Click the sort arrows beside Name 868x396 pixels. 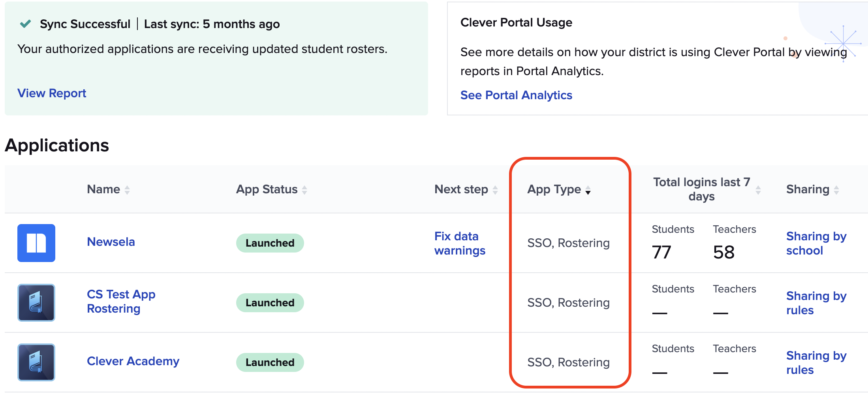[x=127, y=189]
